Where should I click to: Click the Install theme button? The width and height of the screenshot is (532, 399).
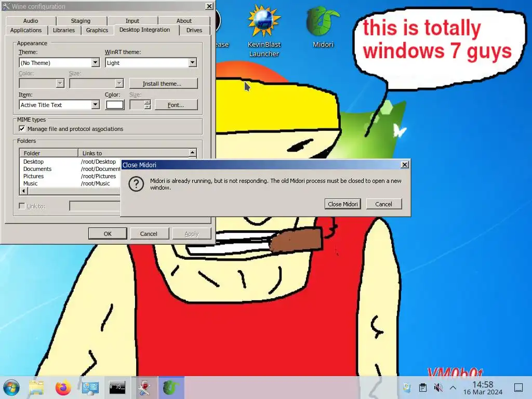click(163, 84)
